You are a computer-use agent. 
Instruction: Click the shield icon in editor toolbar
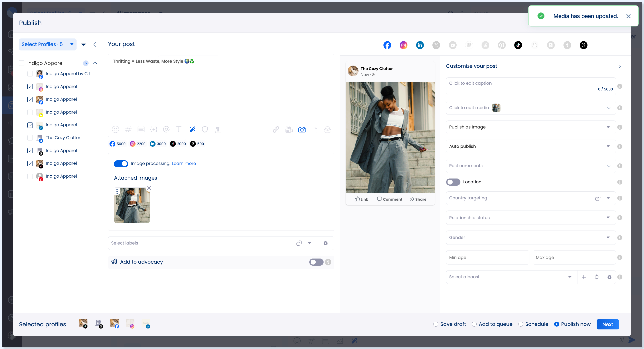[205, 129]
